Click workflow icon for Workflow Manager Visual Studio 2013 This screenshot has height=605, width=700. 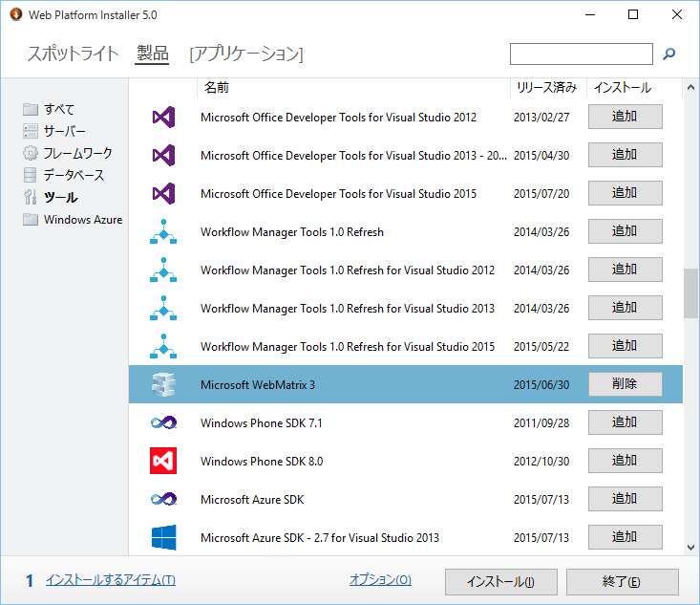163,308
